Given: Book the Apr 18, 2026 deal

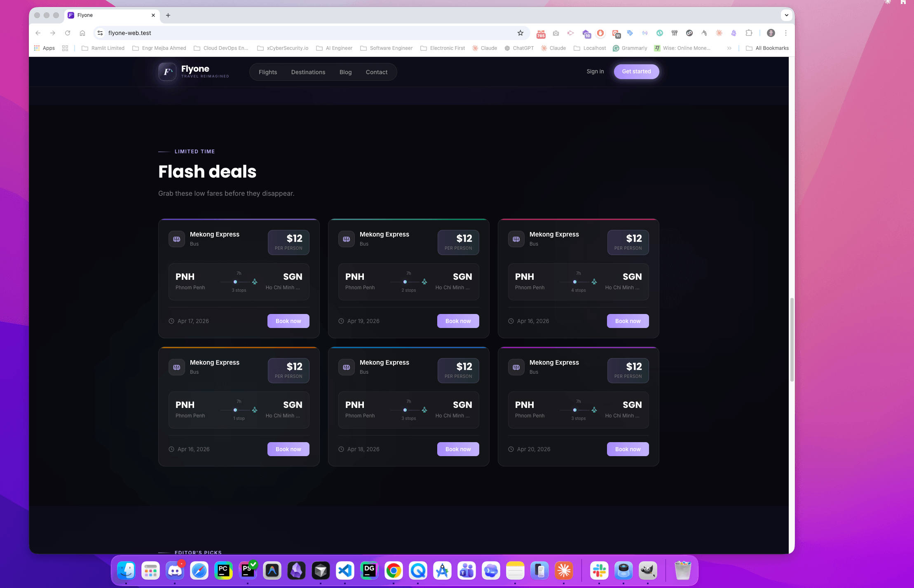Looking at the screenshot, I should coord(458,449).
